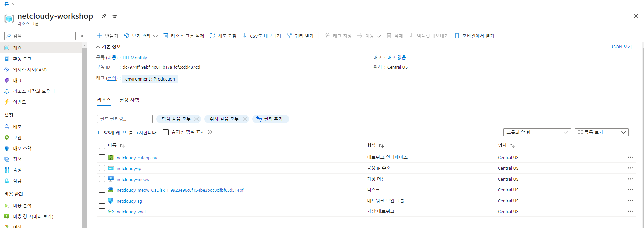The height and width of the screenshot is (228, 644).
Task: Select checkbox for netcloudy-meow_OsDisk row
Action: [102, 190]
